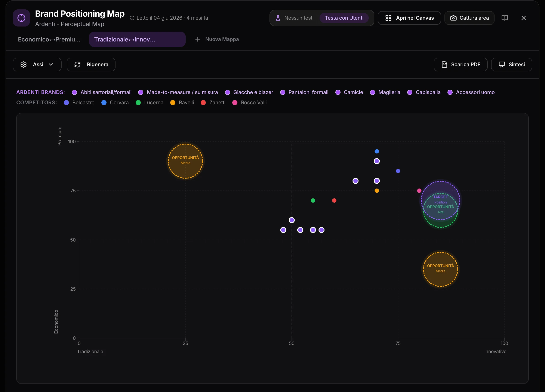545x392 pixels.
Task: Toggle Maglieria legend item
Action: pyautogui.click(x=385, y=93)
